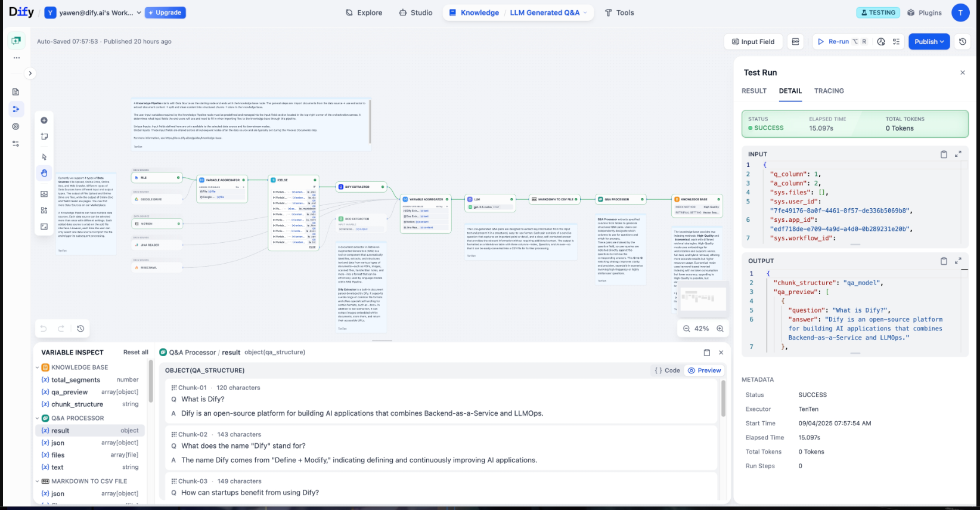The image size is (980, 510).
Task: Copy the INPUT JSON with clipboard icon
Action: click(x=944, y=154)
